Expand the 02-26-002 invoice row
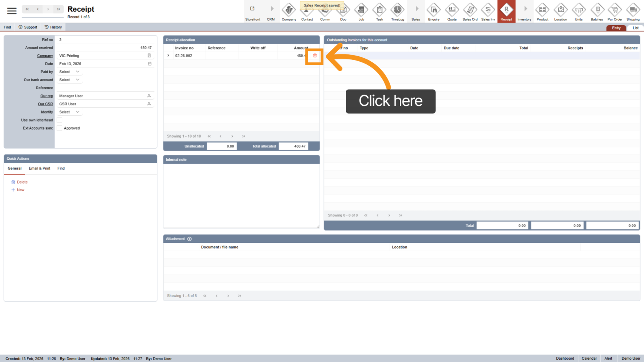Image resolution: width=644 pixels, height=362 pixels. (x=168, y=56)
